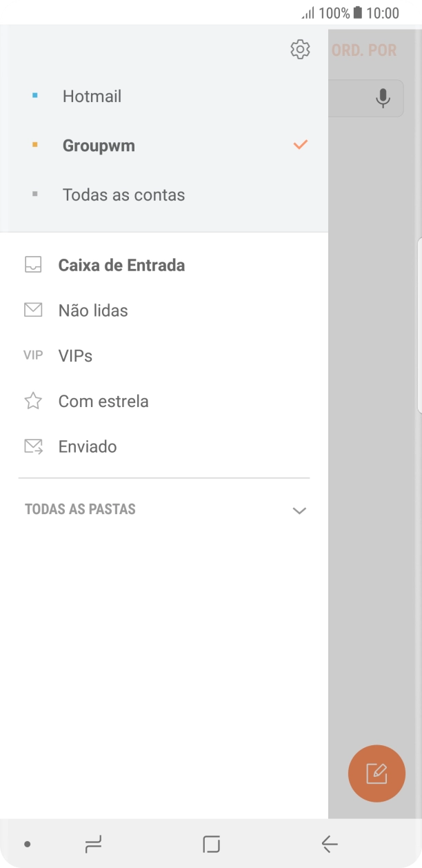Screen dimensions: 422x868
Task: Switch to Todas as contas view
Action: [123, 195]
